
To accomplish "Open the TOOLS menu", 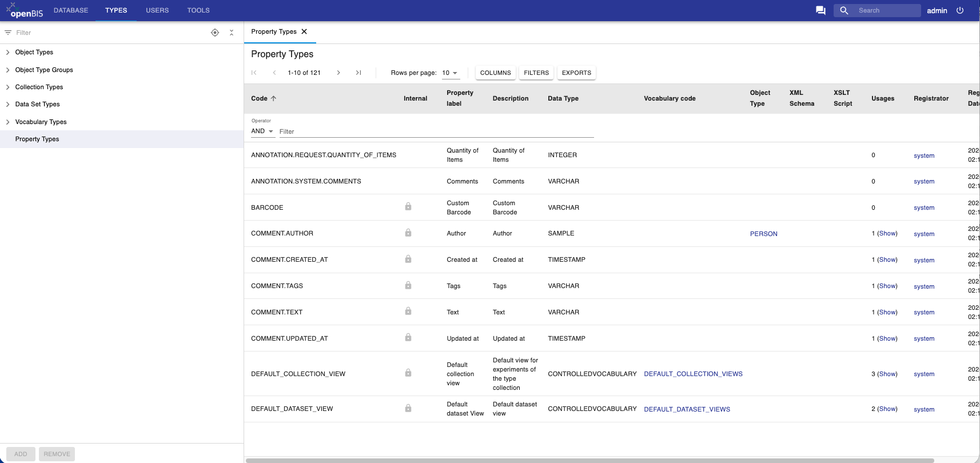I will tap(198, 10).
